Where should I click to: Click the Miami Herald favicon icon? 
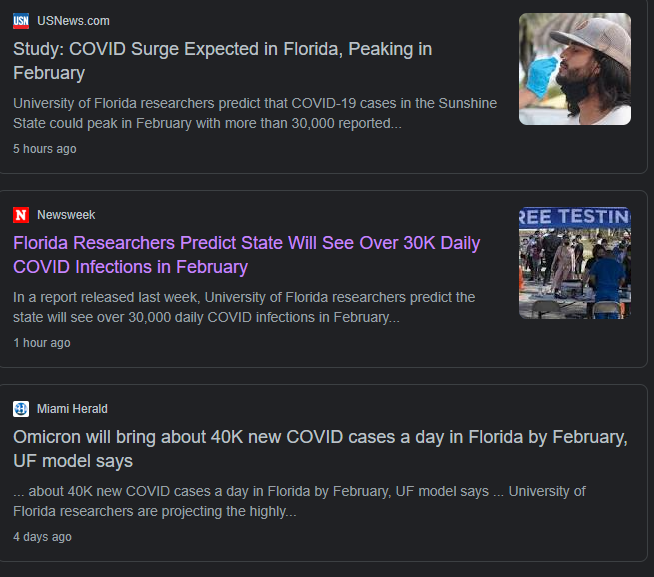tap(21, 409)
